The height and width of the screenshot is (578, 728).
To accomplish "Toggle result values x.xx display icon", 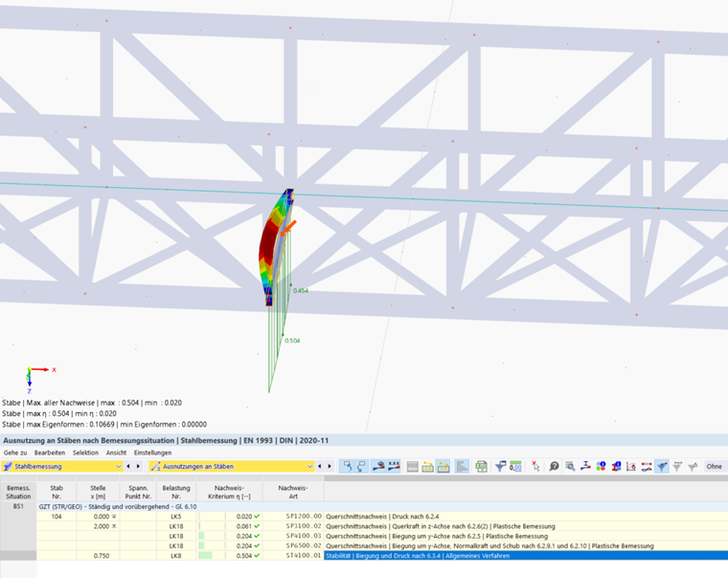I will [394, 466].
